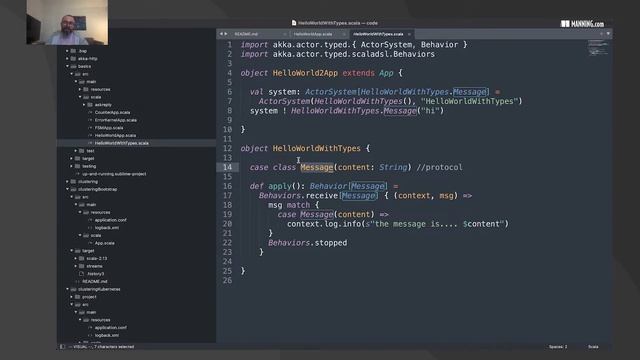
Task: Click 'msg match' on line 18
Action: pos(289,205)
